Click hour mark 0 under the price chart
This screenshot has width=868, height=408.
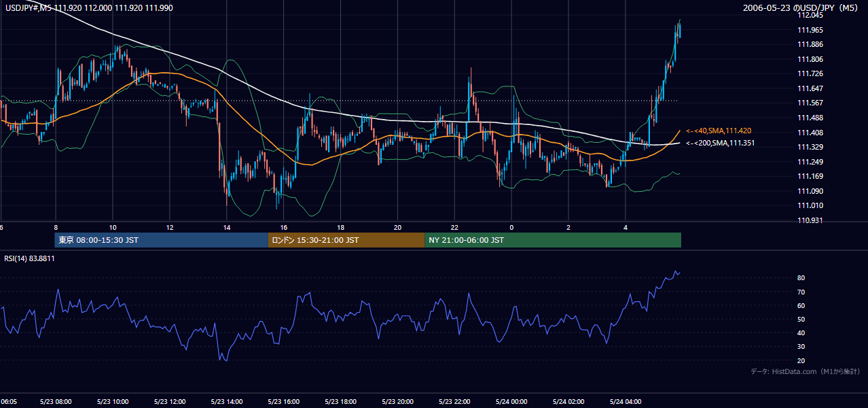511,228
